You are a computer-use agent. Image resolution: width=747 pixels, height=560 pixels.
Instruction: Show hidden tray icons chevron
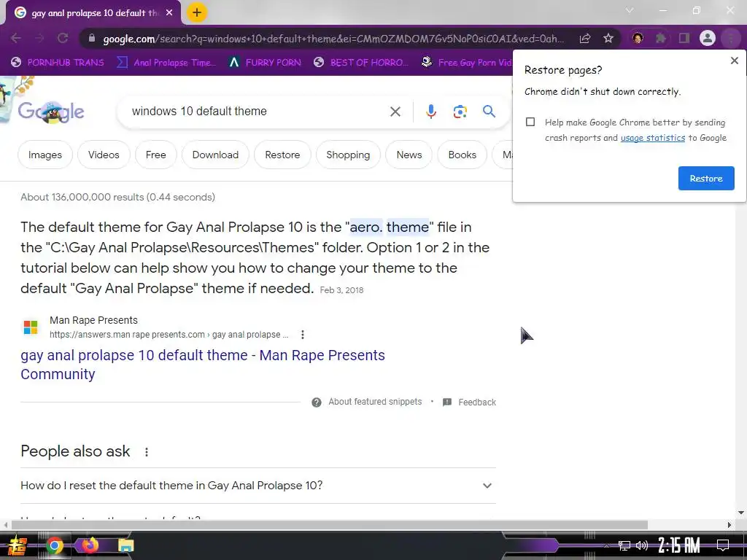[606, 545]
